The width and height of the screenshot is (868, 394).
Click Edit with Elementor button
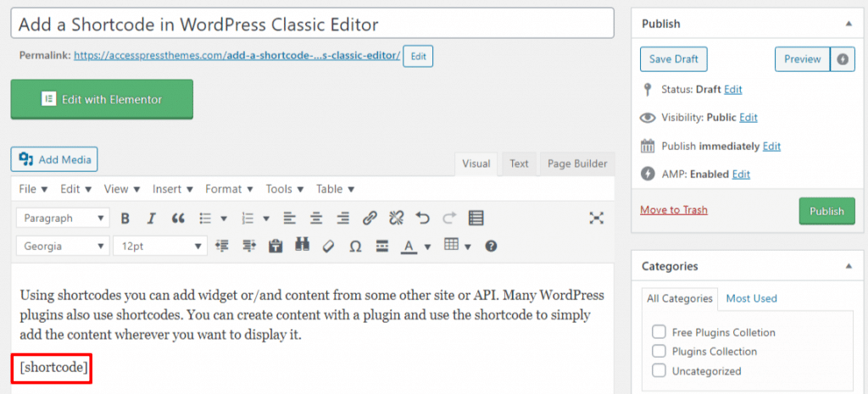102,100
